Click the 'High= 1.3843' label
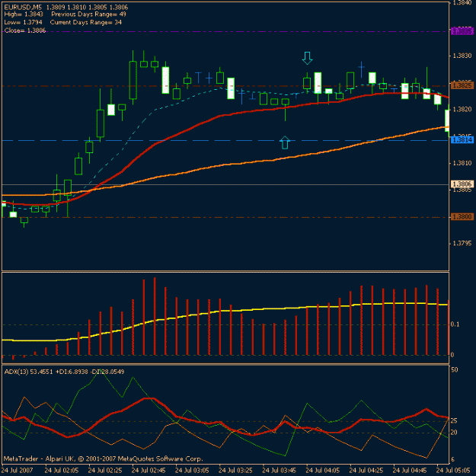The height and width of the screenshot is (476, 476). point(24,14)
